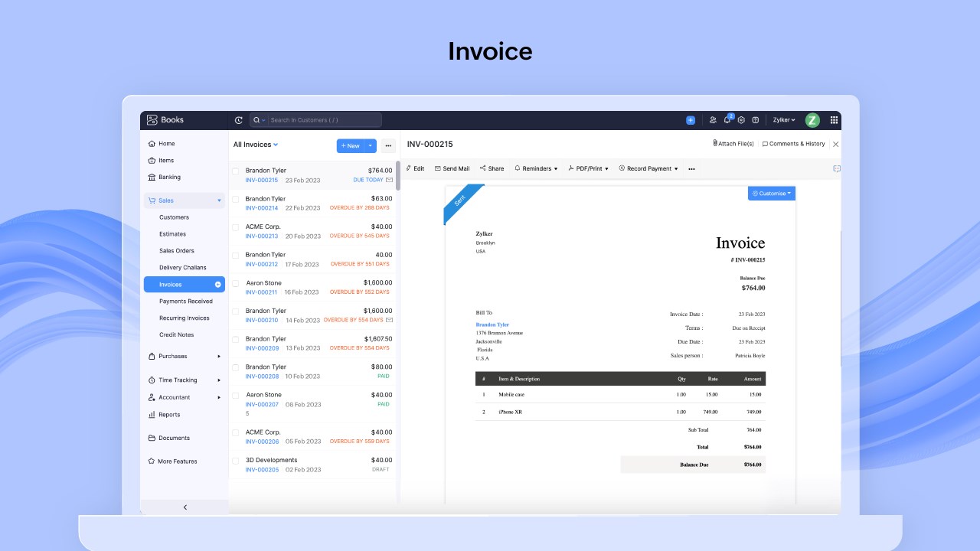Open the settings gear icon

pyautogui.click(x=741, y=120)
